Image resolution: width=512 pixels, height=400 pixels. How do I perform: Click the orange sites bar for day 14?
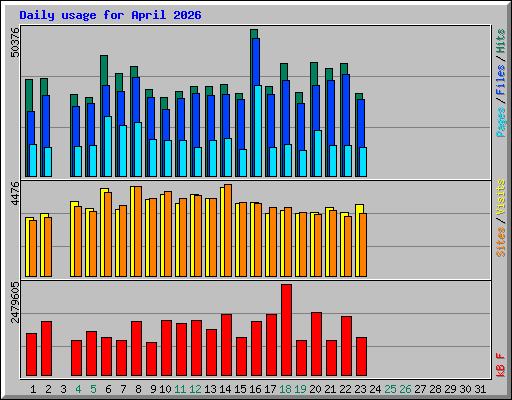[x=228, y=230]
